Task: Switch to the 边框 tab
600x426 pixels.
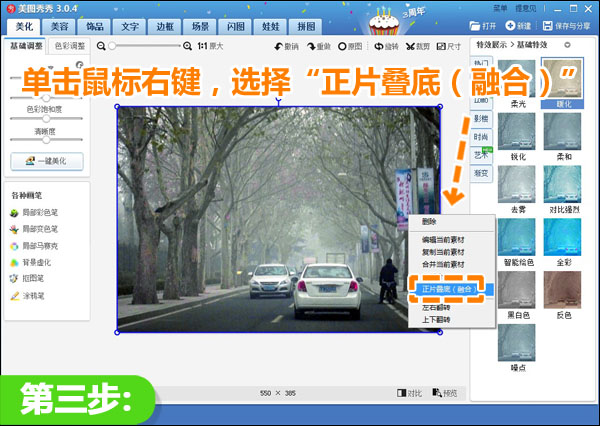Action: tap(165, 27)
